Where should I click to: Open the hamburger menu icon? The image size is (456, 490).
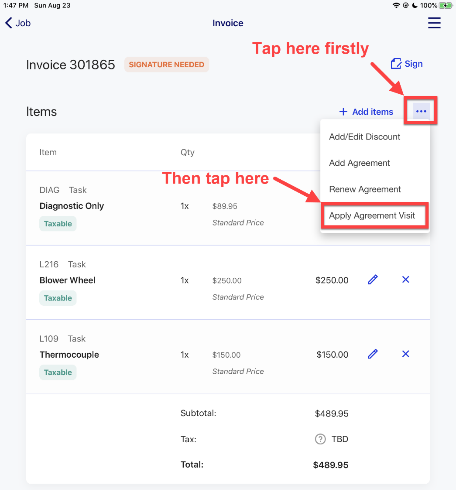click(434, 23)
